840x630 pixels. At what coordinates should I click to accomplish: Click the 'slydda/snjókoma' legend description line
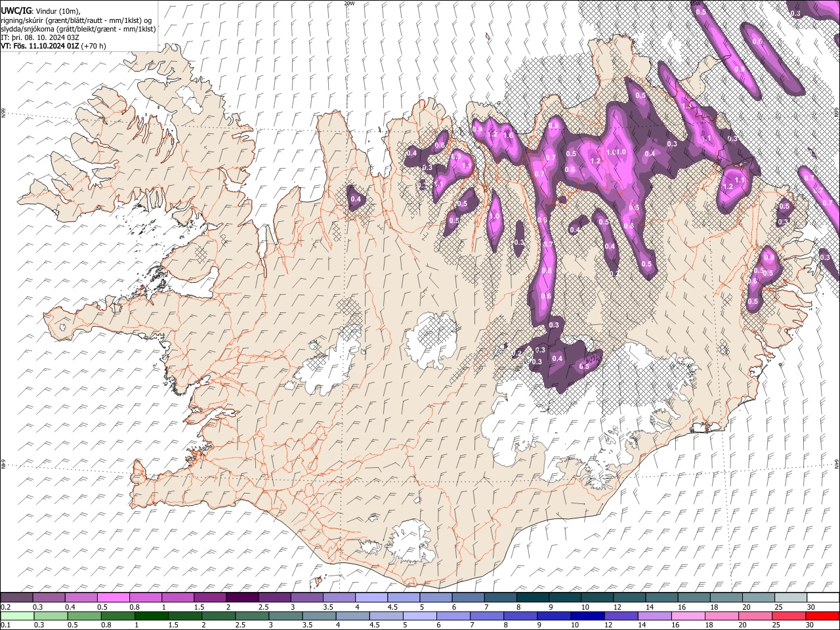pyautogui.click(x=78, y=29)
